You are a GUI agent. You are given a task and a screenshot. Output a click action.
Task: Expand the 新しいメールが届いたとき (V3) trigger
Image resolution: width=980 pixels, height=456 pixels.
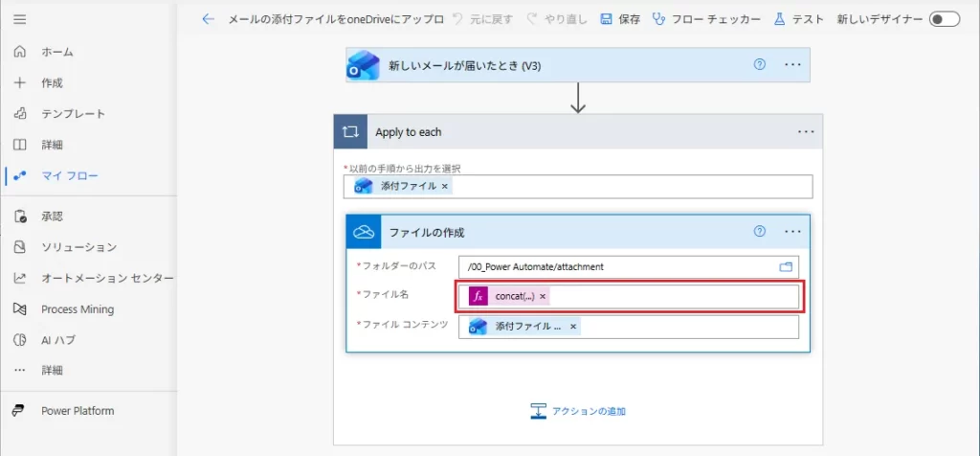tap(578, 65)
